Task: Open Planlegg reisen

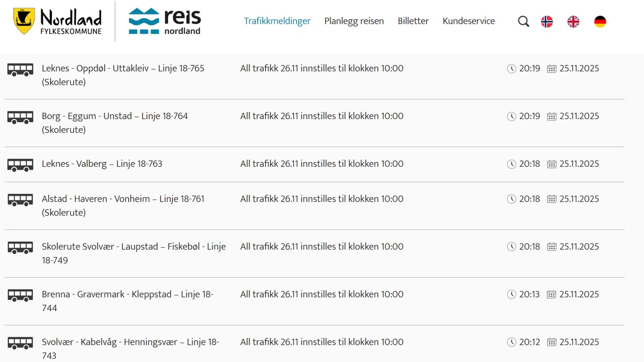Action: (x=354, y=21)
